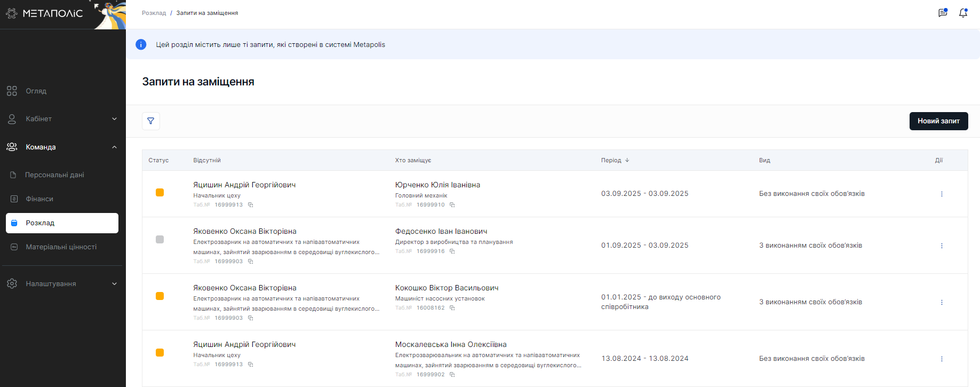
Task: Click Директор з виробництва та планування
Action: (x=454, y=242)
